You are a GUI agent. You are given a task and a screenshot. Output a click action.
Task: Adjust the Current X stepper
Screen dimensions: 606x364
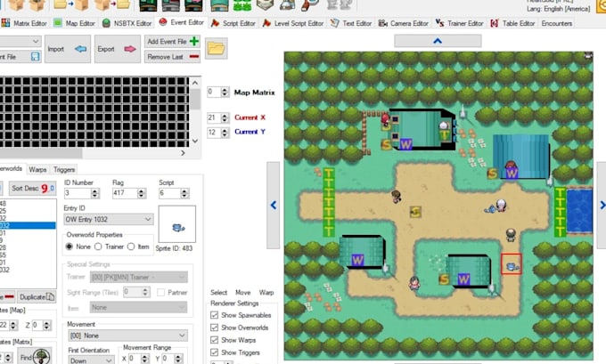(x=225, y=117)
